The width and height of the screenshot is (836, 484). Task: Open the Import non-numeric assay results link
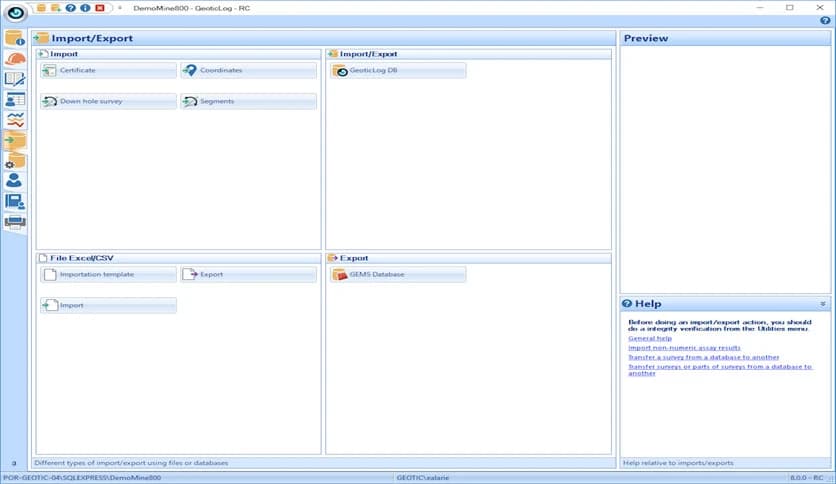click(684, 348)
